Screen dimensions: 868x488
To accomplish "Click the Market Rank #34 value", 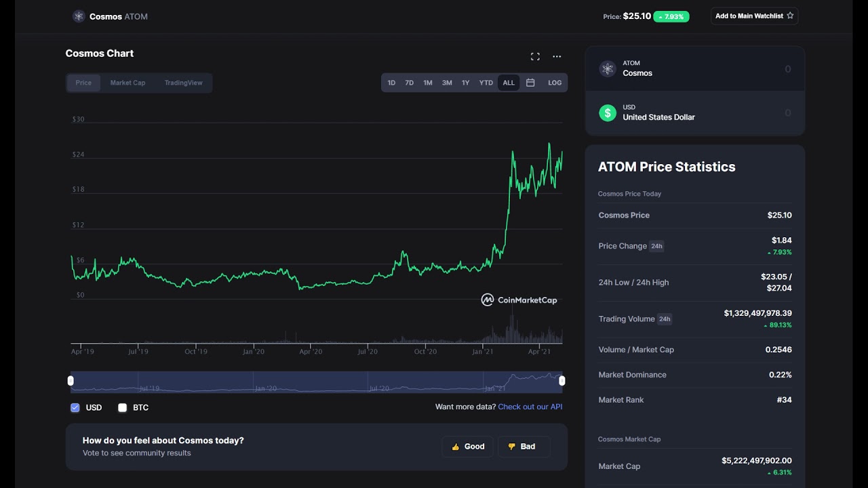I will pos(784,400).
